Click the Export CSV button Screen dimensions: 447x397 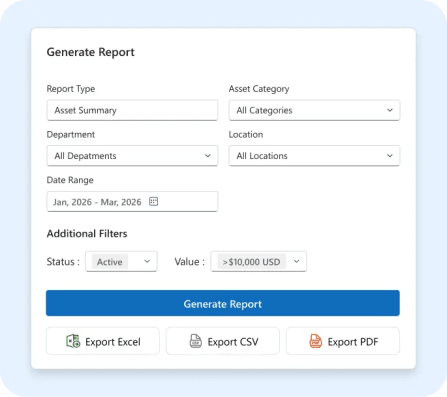point(223,341)
